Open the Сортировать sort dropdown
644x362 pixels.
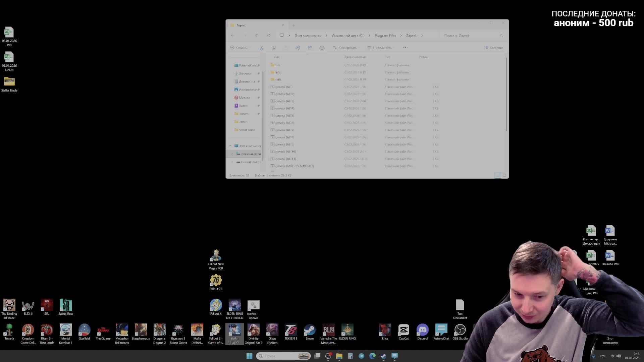tap(346, 48)
